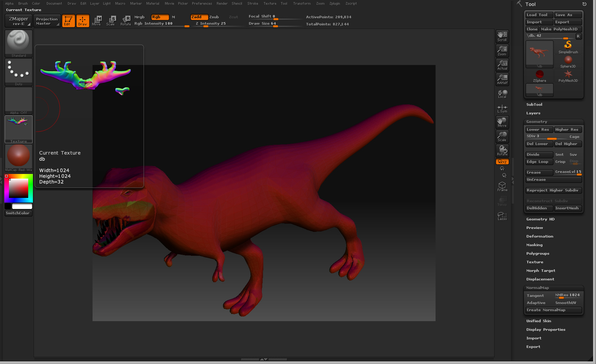The image size is (596, 364).
Task: Click the Create NormalMap button
Action: tap(553, 310)
